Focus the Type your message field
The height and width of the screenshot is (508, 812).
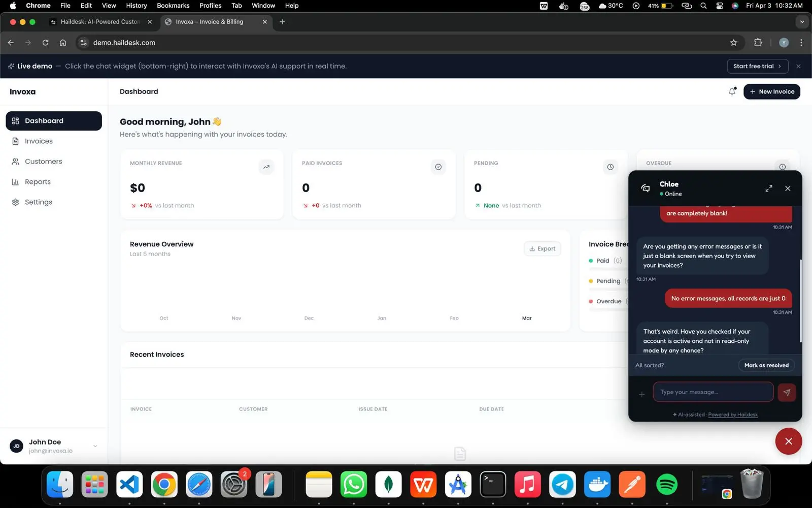(x=713, y=392)
